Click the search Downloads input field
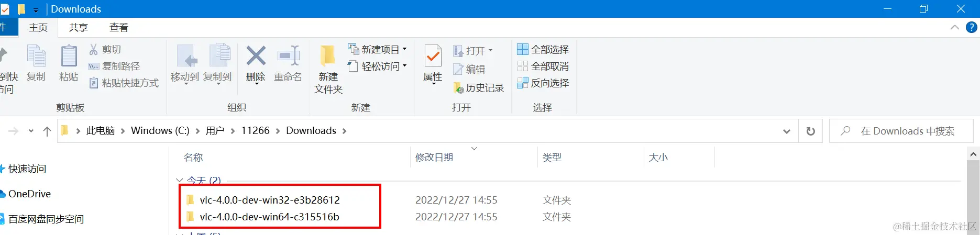Screen dimensions: 980x235 coord(901,131)
